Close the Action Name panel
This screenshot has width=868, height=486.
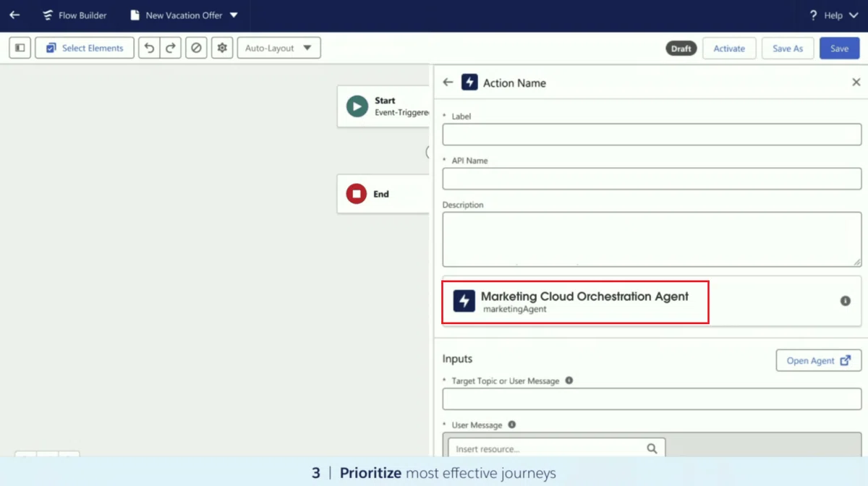(856, 82)
